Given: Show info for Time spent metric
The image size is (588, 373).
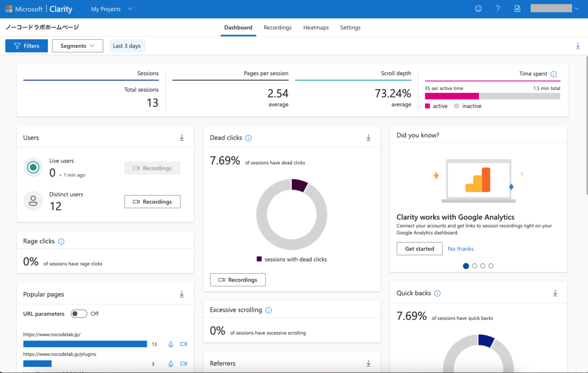Looking at the screenshot, I should (554, 74).
